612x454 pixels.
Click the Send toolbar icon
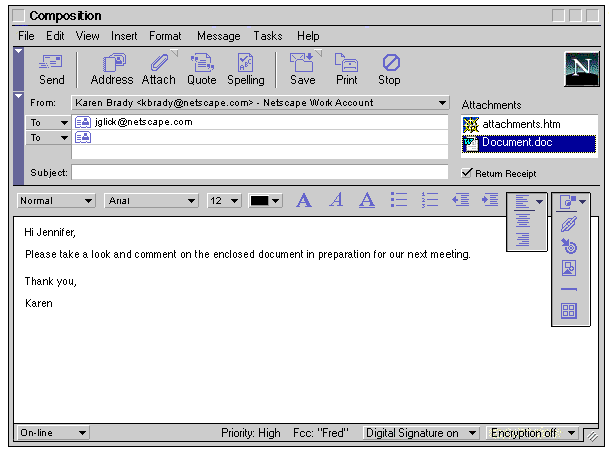(x=51, y=68)
